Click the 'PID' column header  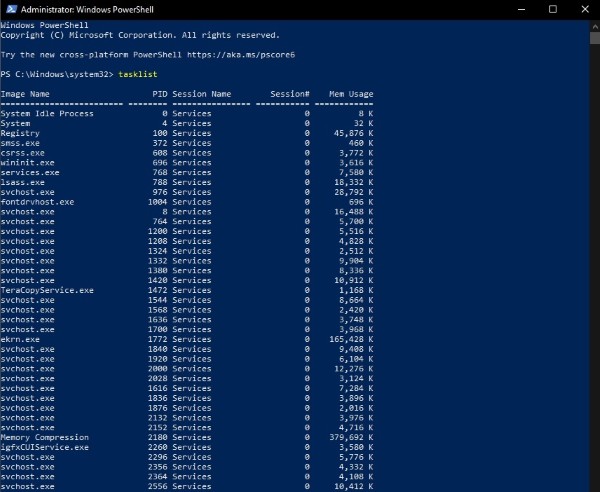(x=160, y=94)
